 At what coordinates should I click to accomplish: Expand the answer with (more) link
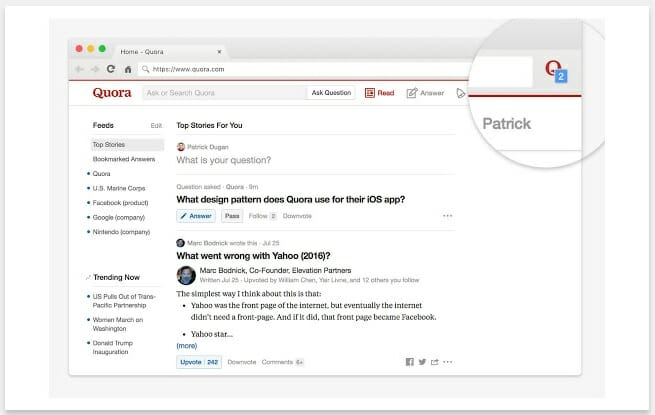tap(187, 346)
